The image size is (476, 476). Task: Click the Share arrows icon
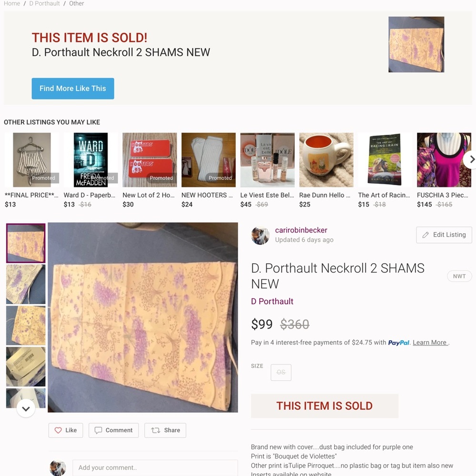coord(156,430)
